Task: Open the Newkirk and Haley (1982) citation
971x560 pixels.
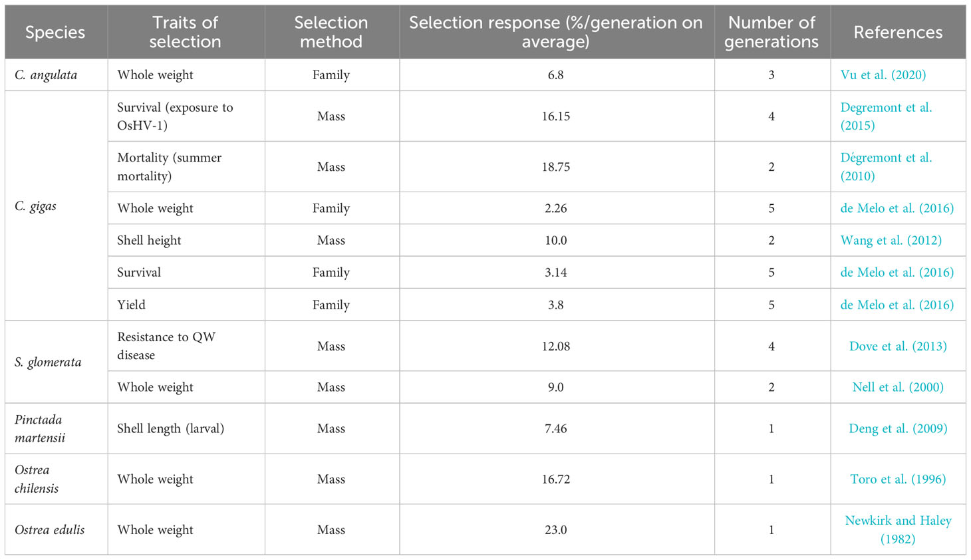Action: 898,529
